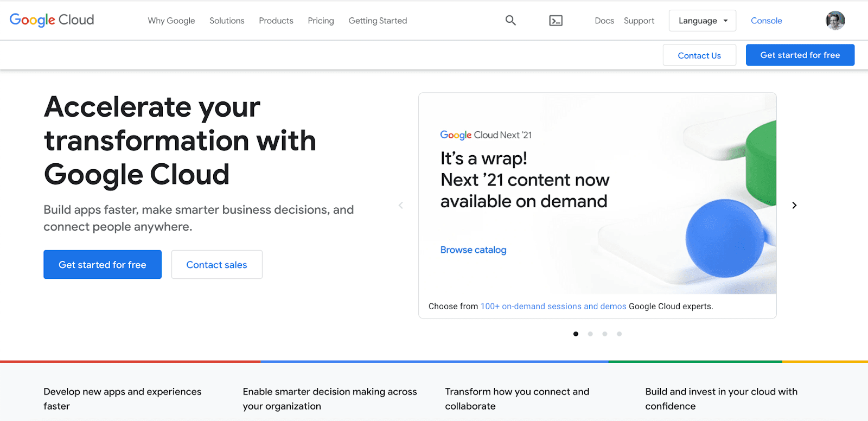Open the Solutions menu

(x=227, y=21)
